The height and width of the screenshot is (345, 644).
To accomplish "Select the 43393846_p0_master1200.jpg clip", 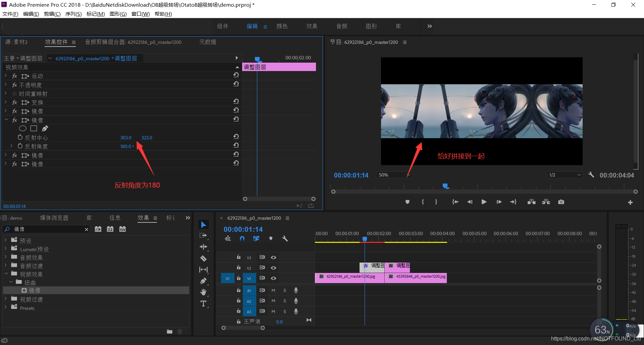I will pos(416,278).
